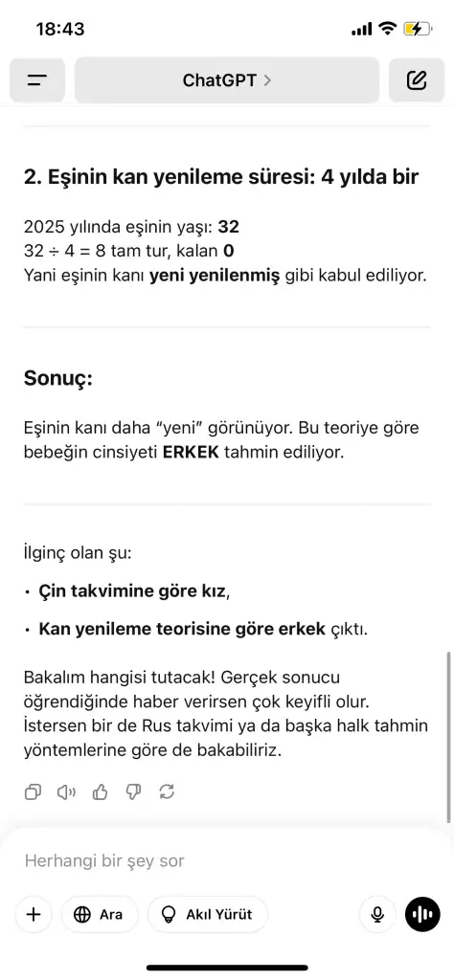Like the response with thumbs up
Screen dimensions: 454x980
pyautogui.click(x=100, y=792)
